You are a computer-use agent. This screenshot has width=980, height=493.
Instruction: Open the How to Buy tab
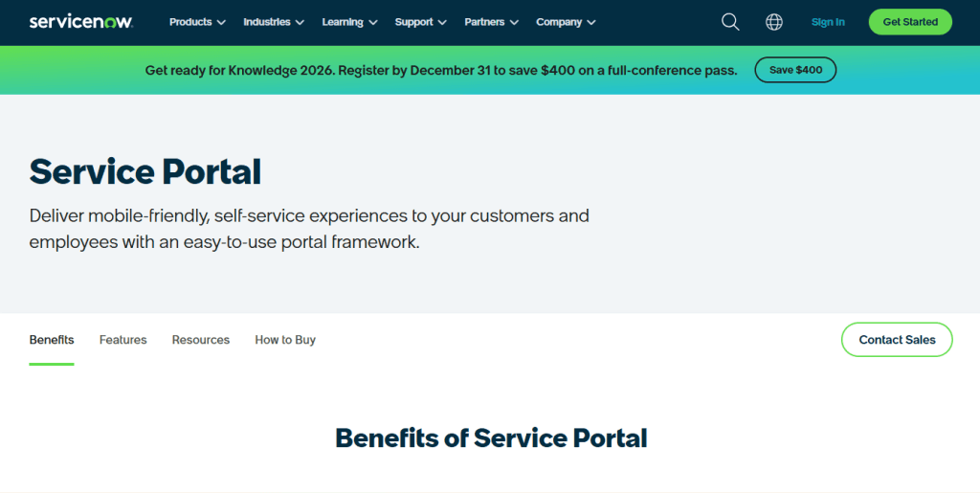pos(285,340)
